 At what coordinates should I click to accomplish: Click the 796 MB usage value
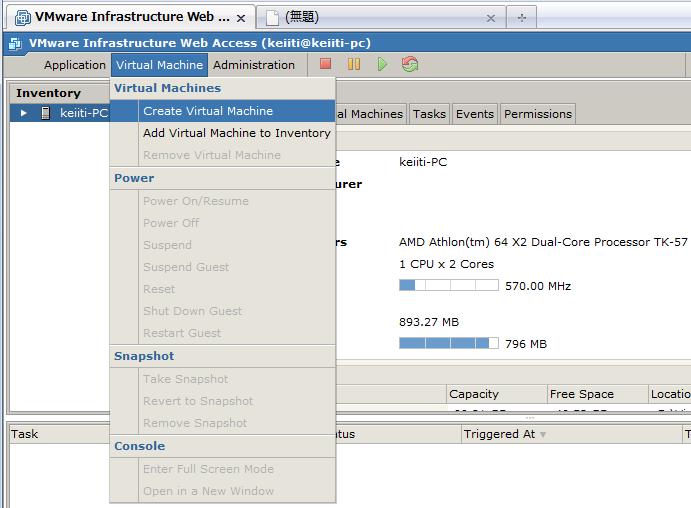click(x=526, y=344)
